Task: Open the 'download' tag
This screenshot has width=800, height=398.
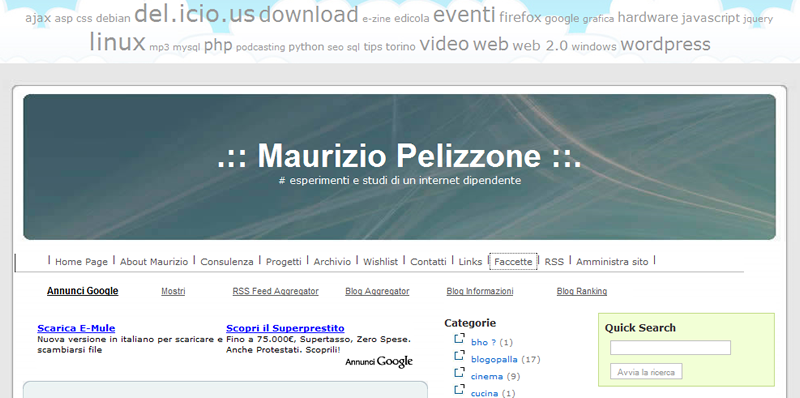Action: pos(309,15)
